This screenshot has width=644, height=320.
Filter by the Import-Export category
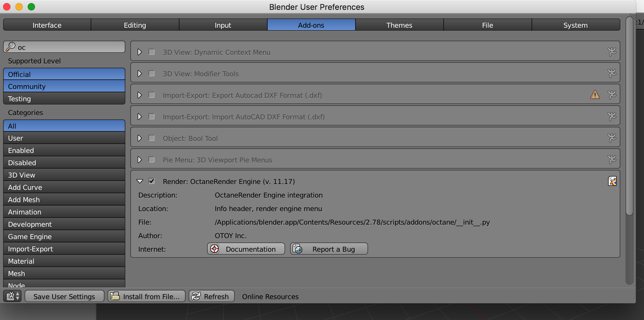tap(64, 249)
